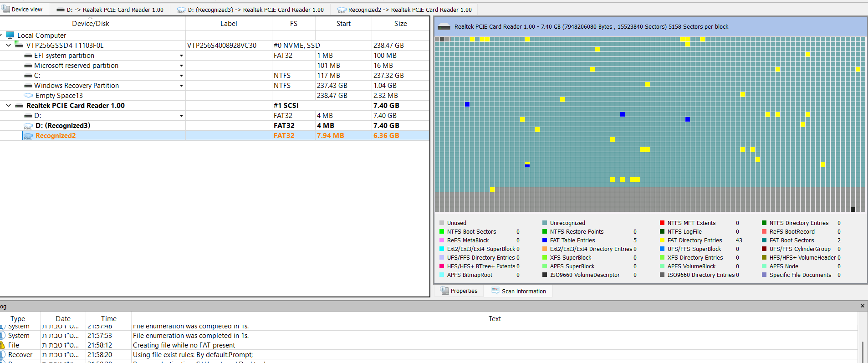Open the D: -> Realtek PCIE Card Reader tab
868x363 pixels.
pyautogui.click(x=110, y=10)
